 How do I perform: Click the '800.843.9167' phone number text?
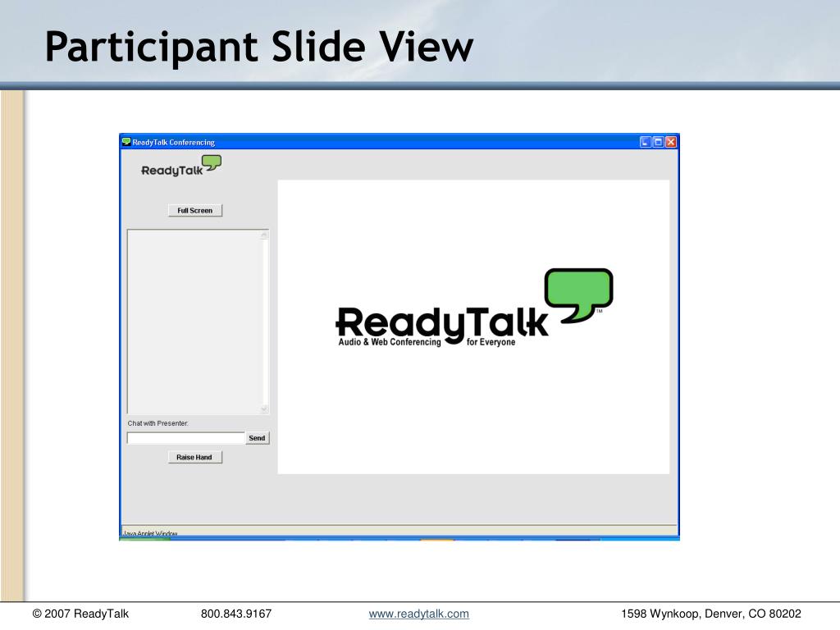236,614
